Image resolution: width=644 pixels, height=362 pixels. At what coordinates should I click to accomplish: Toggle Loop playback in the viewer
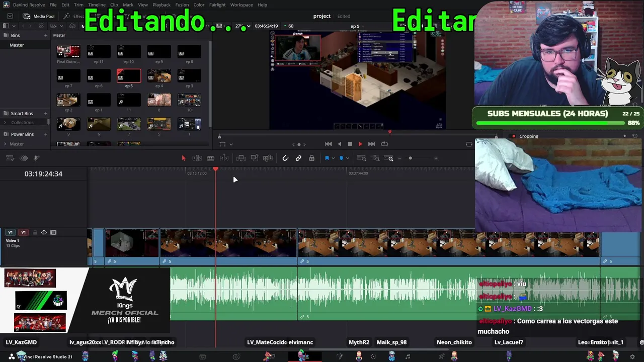tap(384, 144)
